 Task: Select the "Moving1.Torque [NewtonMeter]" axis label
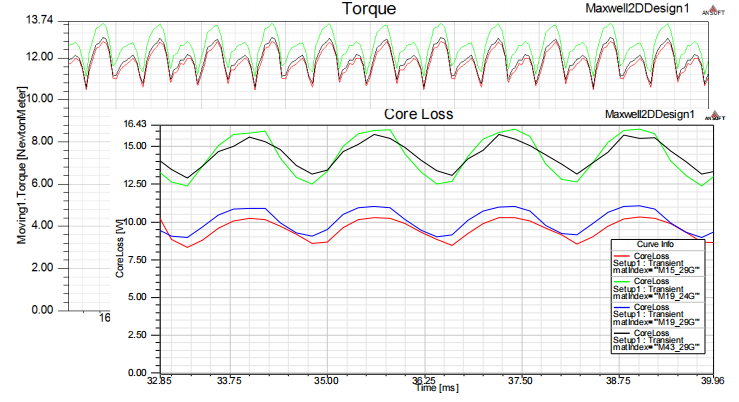pyautogui.click(x=22, y=165)
